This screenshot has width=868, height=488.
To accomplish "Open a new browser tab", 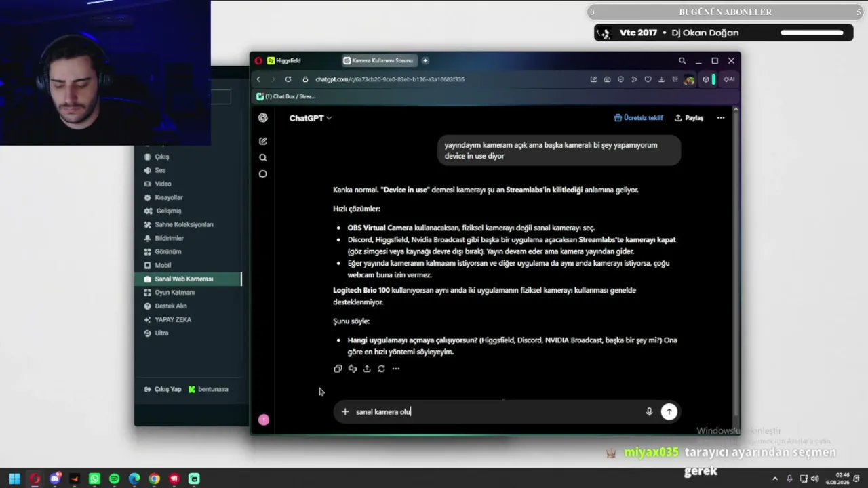I will click(425, 60).
